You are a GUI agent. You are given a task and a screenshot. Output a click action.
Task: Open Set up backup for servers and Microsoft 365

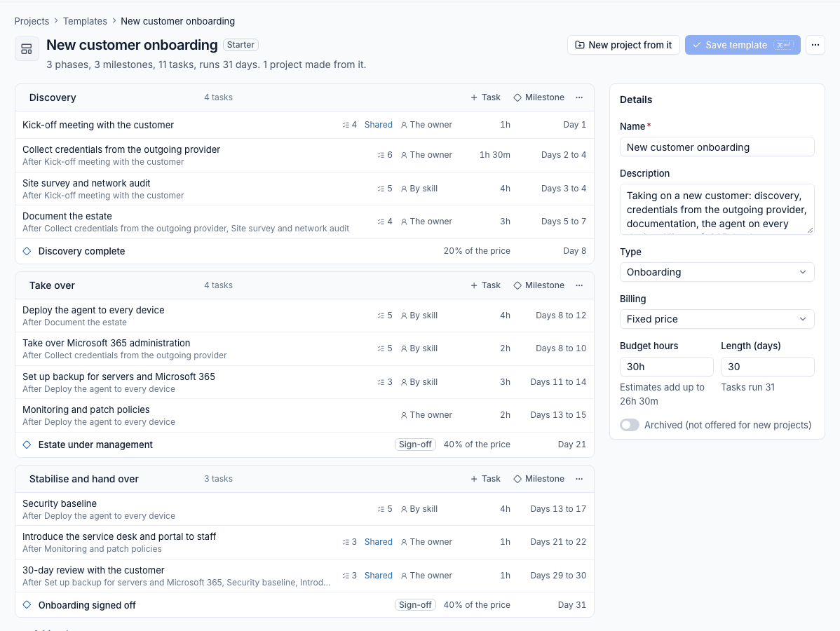coord(118,376)
